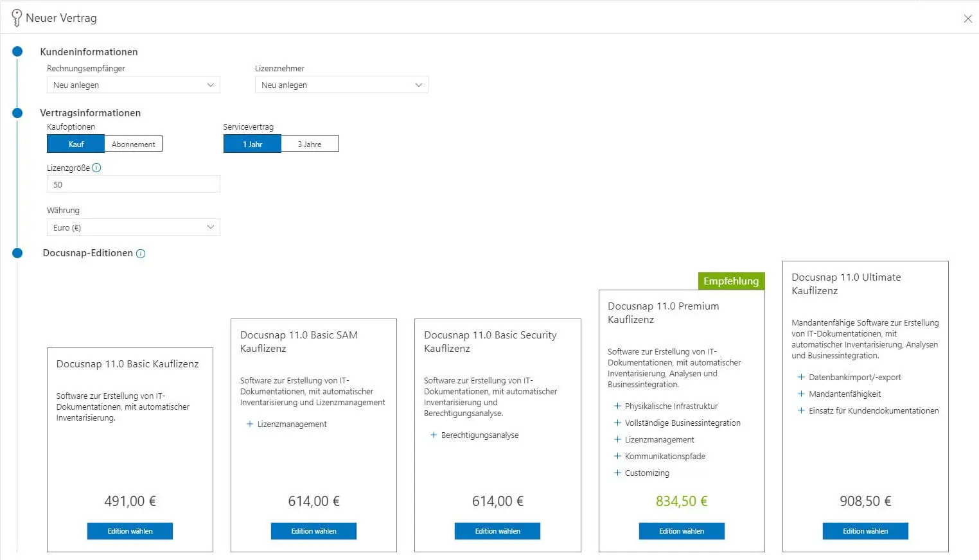The width and height of the screenshot is (979, 560).
Task: Click the Docusnap 11.0 Basic Kauflizenz title
Action: pos(127,364)
